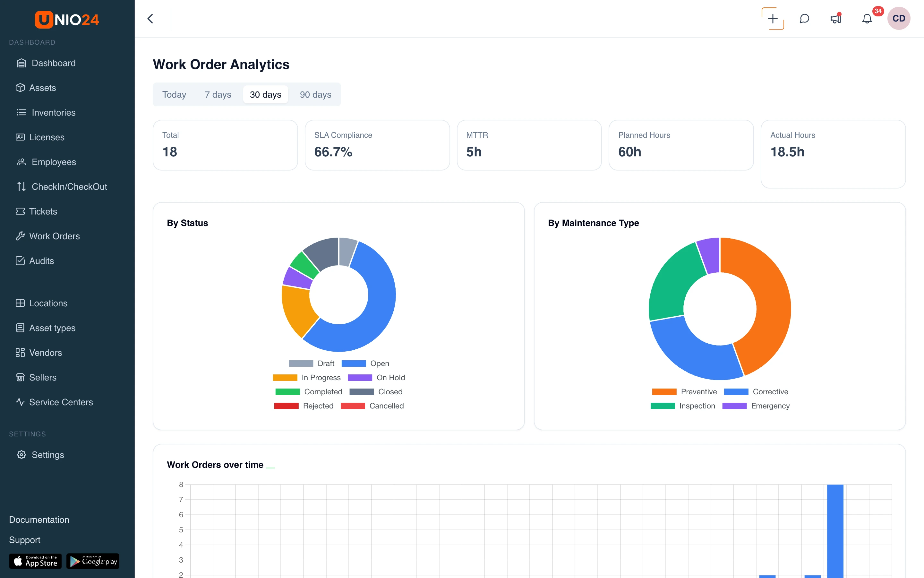This screenshot has height=578, width=924.
Task: Click Work Orders over time heading
Action: [215, 464]
